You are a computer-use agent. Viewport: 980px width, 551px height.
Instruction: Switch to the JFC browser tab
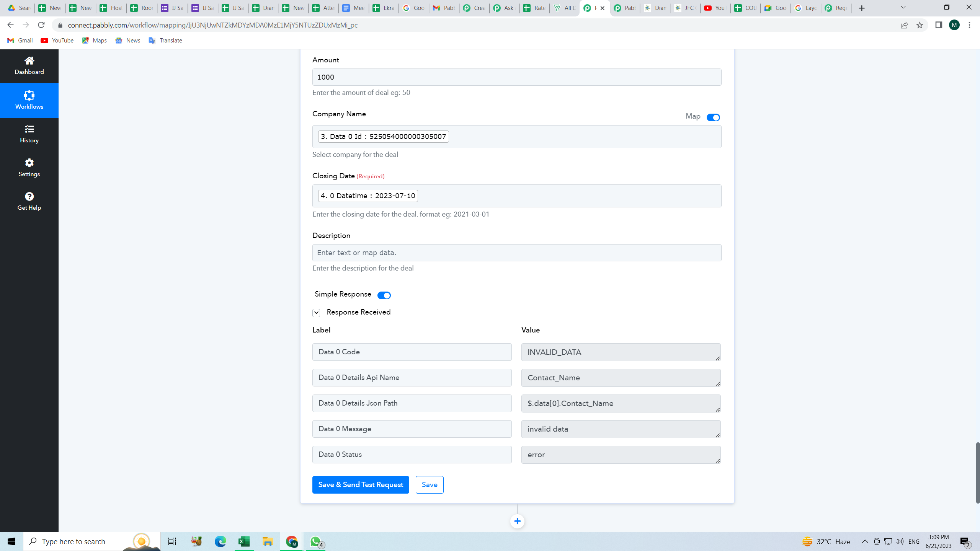pyautogui.click(x=684, y=8)
